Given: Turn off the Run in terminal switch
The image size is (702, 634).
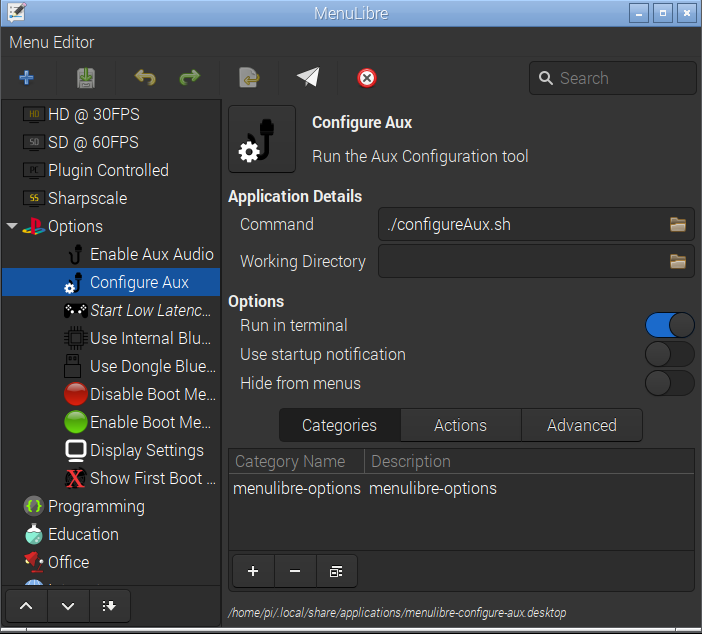Looking at the screenshot, I should click(x=669, y=325).
